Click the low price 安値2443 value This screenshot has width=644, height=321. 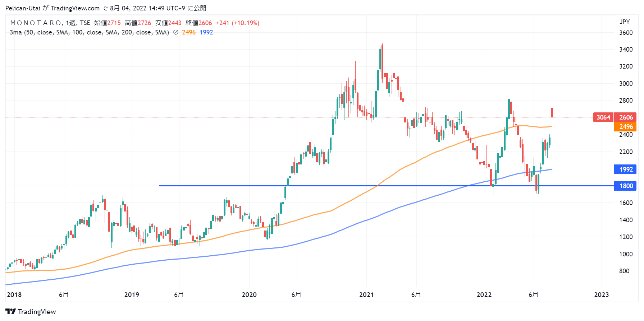tap(168, 23)
